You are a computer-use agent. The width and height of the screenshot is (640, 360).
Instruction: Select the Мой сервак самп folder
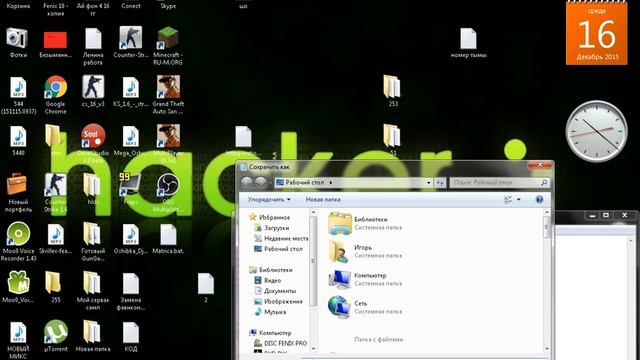[92, 283]
